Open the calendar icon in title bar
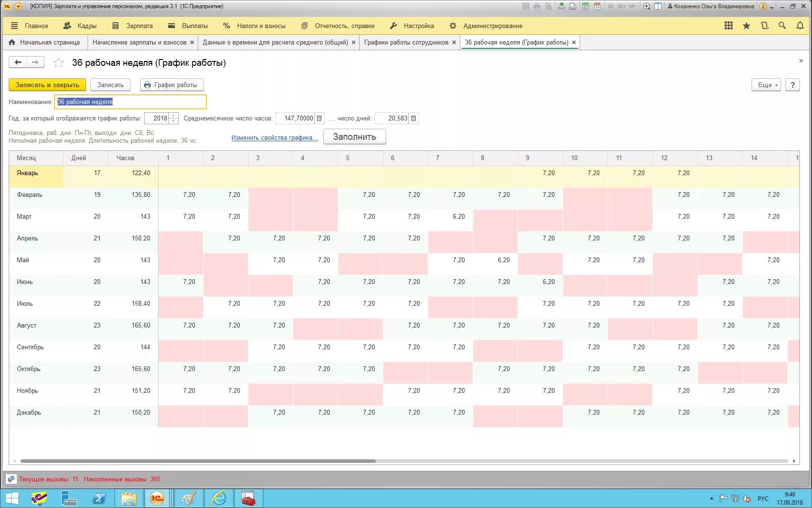 [597, 6]
